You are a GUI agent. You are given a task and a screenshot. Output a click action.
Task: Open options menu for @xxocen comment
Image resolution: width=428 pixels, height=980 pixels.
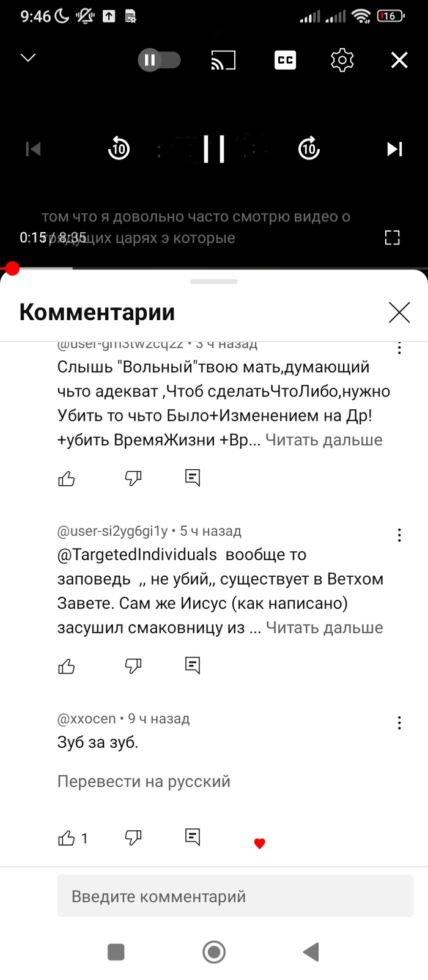[399, 723]
